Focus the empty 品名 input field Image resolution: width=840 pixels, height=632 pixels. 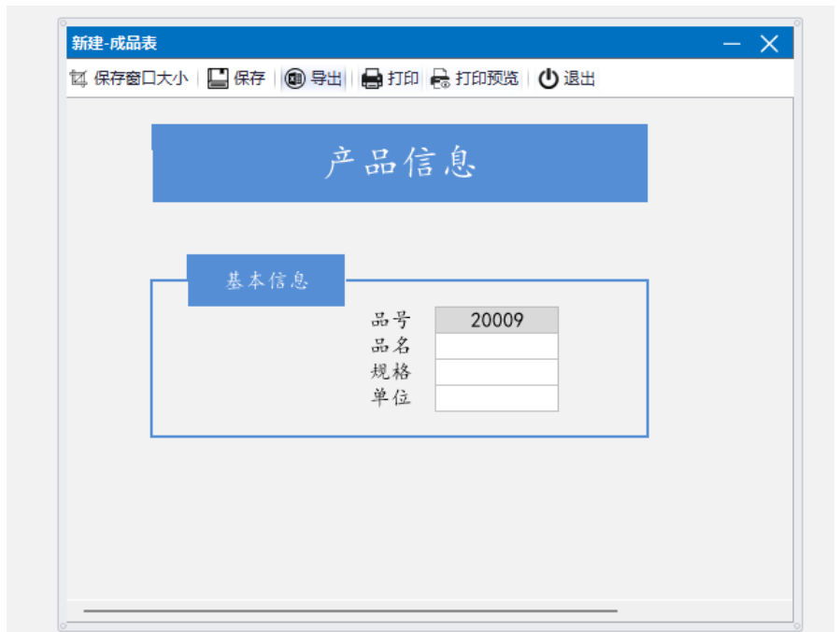[496, 346]
